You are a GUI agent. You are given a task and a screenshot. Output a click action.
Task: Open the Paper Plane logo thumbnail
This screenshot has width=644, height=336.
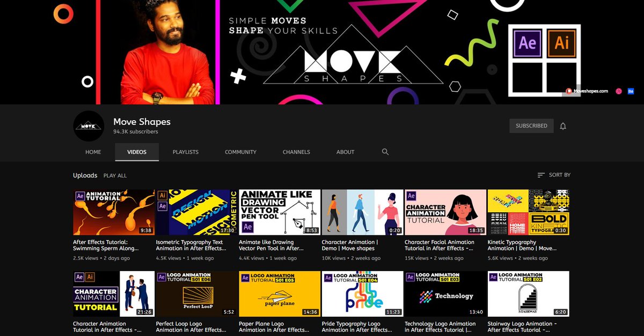tap(280, 294)
